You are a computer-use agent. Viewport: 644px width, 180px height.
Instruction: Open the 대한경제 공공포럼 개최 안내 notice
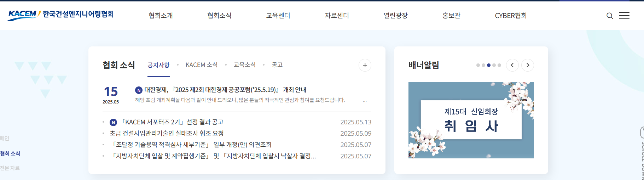[225, 90]
